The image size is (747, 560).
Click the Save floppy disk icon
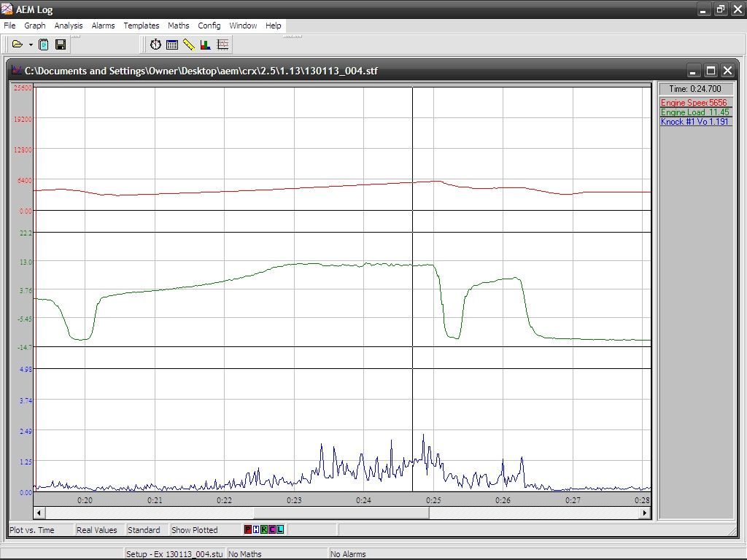pyautogui.click(x=61, y=44)
